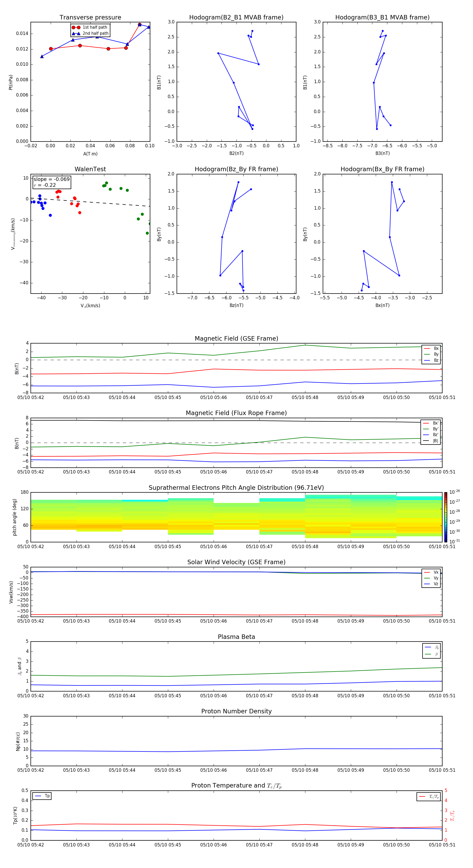Click 'Magnetic Field (GSE Frame)' title
The image size is (473, 868).
tap(236, 339)
